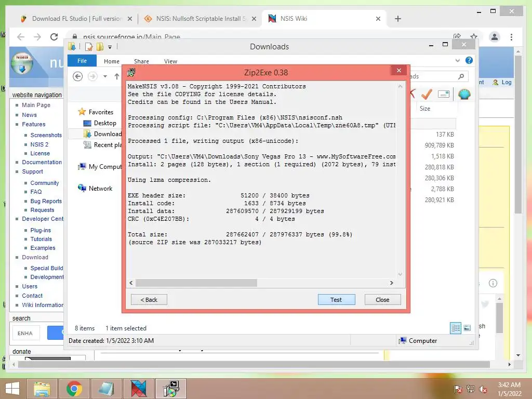The height and width of the screenshot is (399, 532).
Task: Select Favorites in Explorer navigation pane
Action: click(x=101, y=112)
